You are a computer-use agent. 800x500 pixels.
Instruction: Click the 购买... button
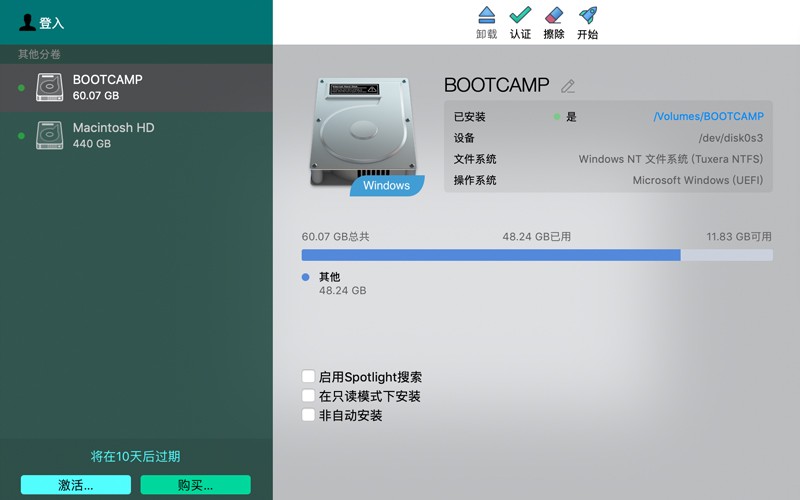(x=195, y=485)
